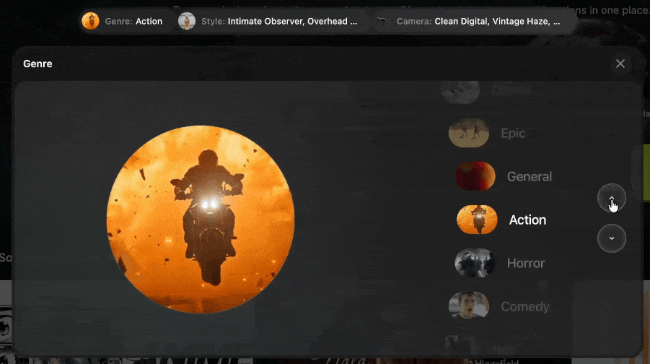The image size is (650, 364).
Task: Click the Genre chip motorcycle icon
Action: pyautogui.click(x=90, y=21)
